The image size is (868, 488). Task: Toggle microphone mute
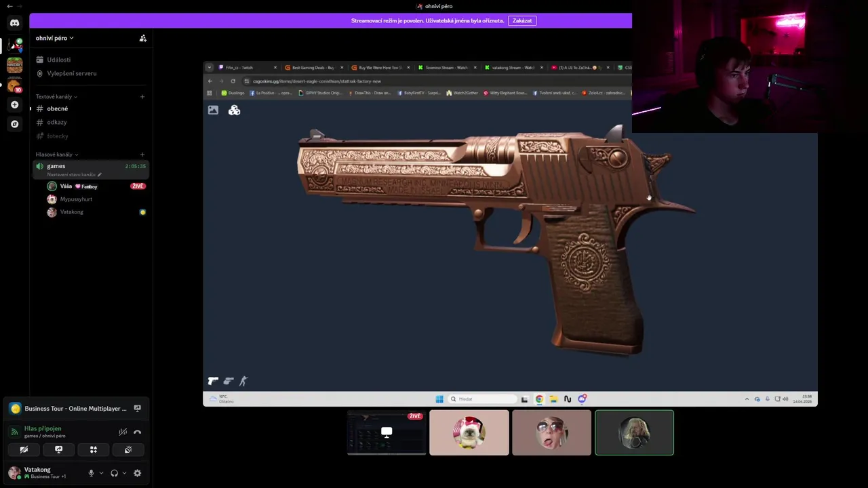(x=91, y=473)
